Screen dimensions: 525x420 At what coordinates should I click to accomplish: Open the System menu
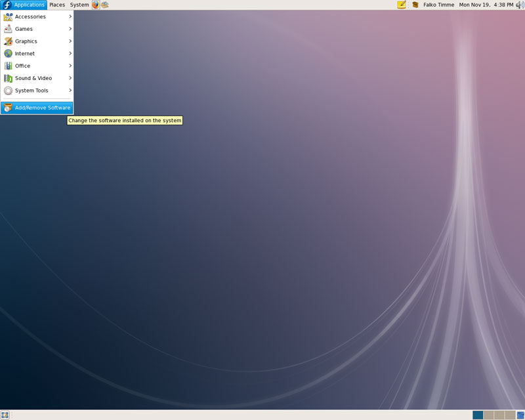(79, 5)
